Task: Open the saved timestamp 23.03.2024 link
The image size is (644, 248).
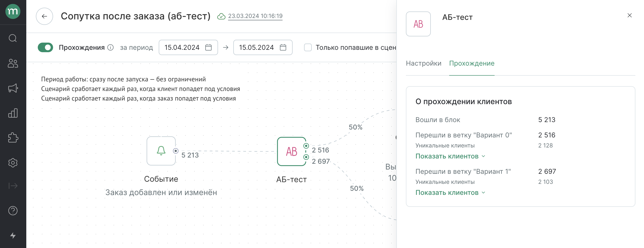Action: click(255, 16)
